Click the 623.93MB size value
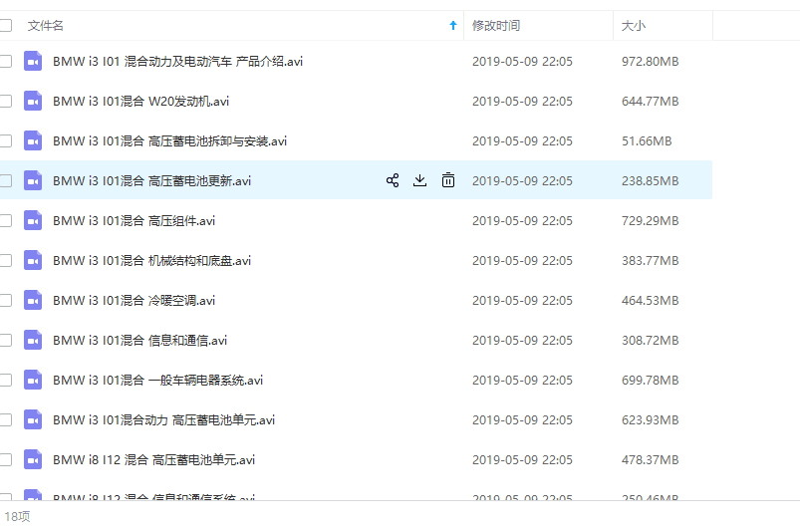The width and height of the screenshot is (800, 532). (x=650, y=419)
